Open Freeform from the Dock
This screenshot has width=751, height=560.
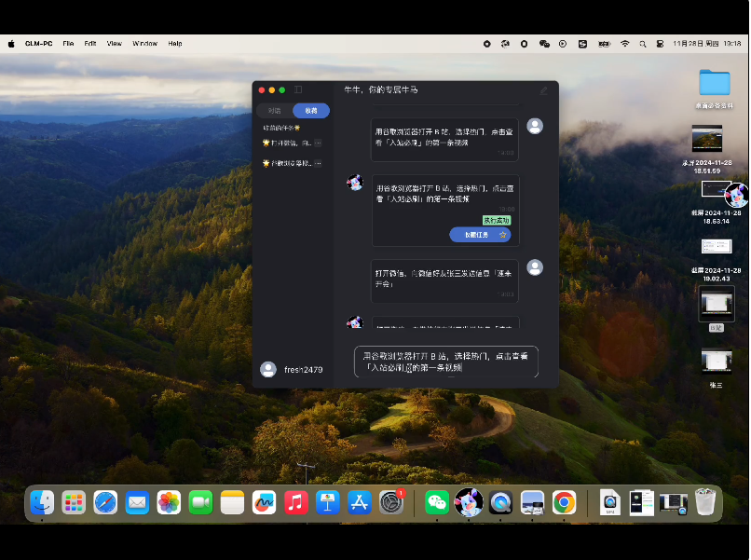click(x=264, y=502)
